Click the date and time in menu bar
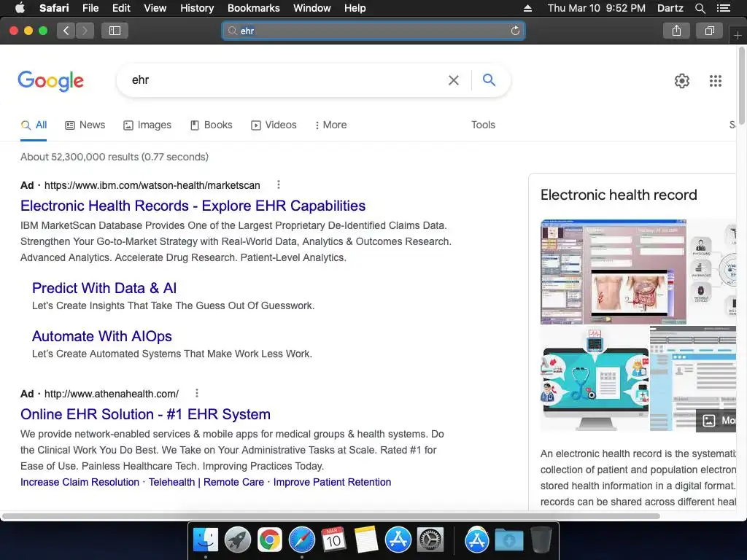This screenshot has height=560, width=747. (x=596, y=8)
